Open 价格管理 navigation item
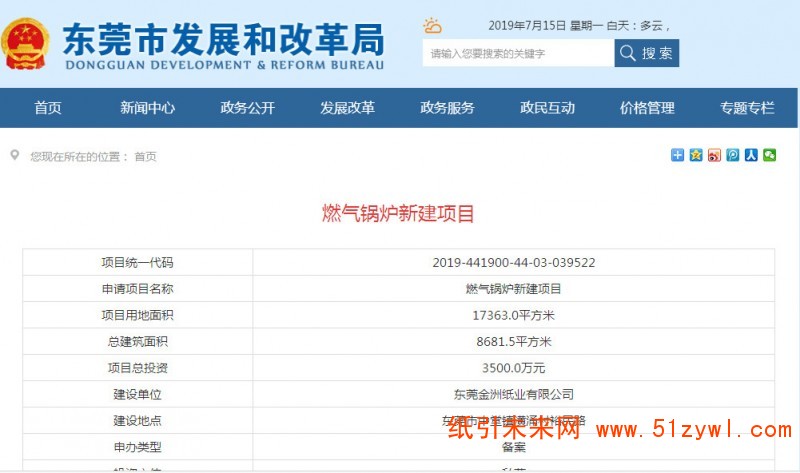This screenshot has height=473, width=800. (x=648, y=108)
